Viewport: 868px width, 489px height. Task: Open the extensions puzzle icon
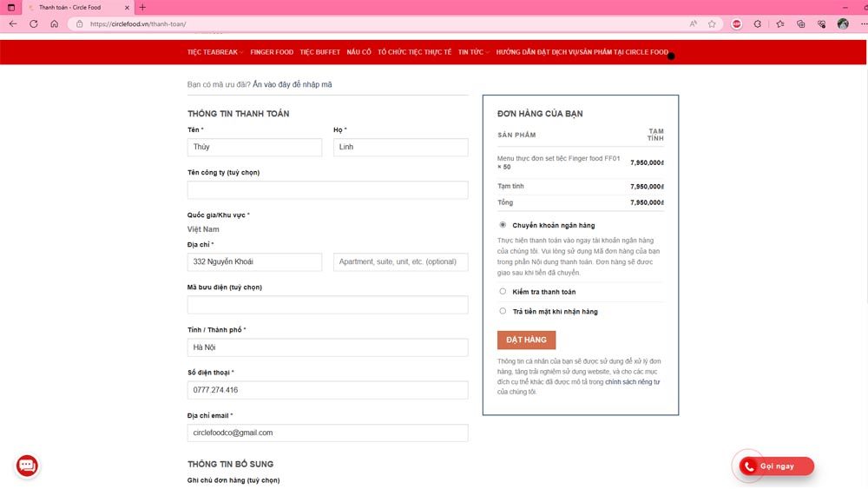757,23
